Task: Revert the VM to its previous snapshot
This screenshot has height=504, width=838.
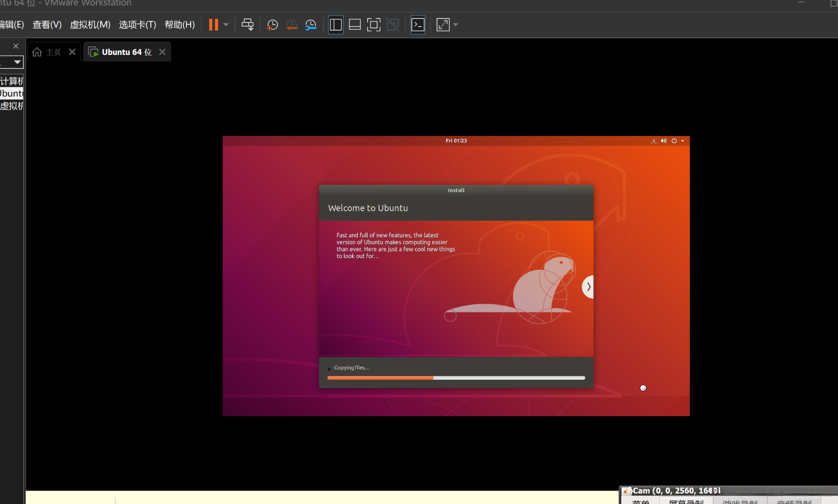Action: [x=291, y=25]
